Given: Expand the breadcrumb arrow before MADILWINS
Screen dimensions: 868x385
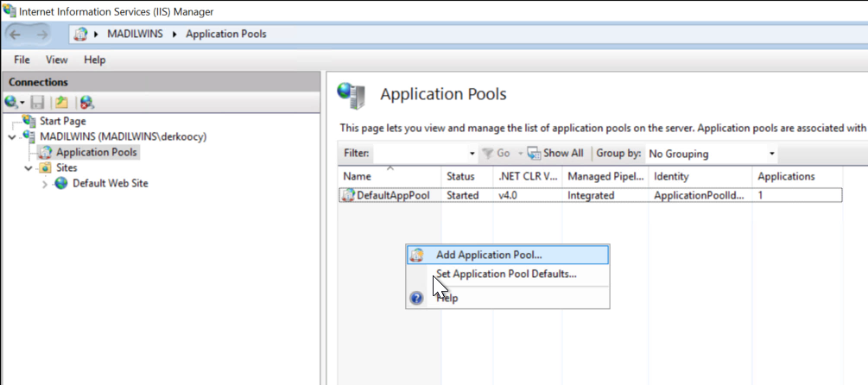Looking at the screenshot, I should tap(97, 35).
